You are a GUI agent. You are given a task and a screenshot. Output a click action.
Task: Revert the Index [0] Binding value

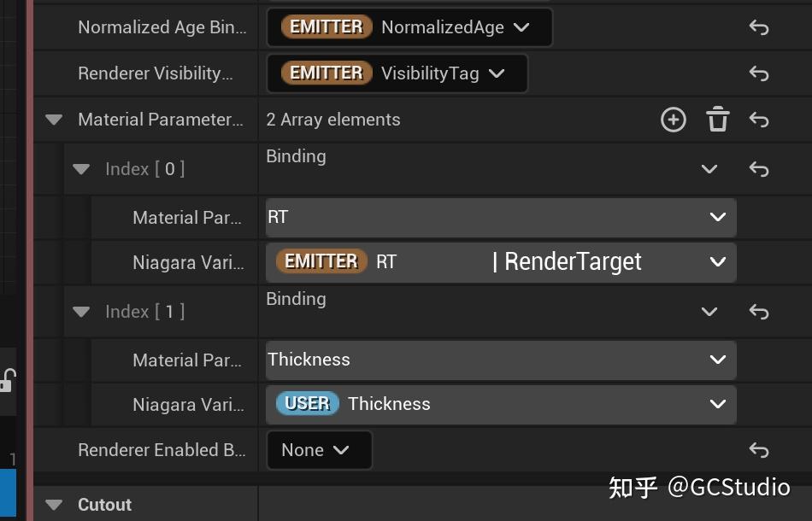click(758, 168)
